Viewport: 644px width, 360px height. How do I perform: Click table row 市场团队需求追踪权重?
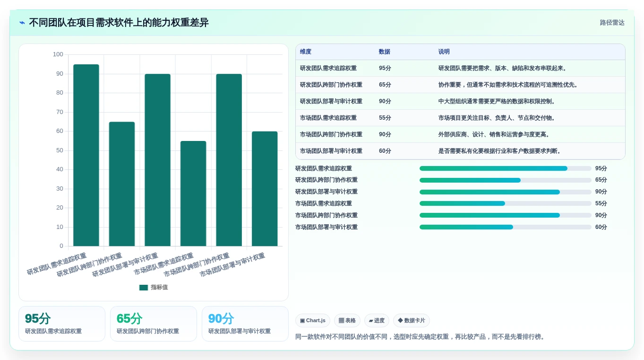[x=460, y=118]
